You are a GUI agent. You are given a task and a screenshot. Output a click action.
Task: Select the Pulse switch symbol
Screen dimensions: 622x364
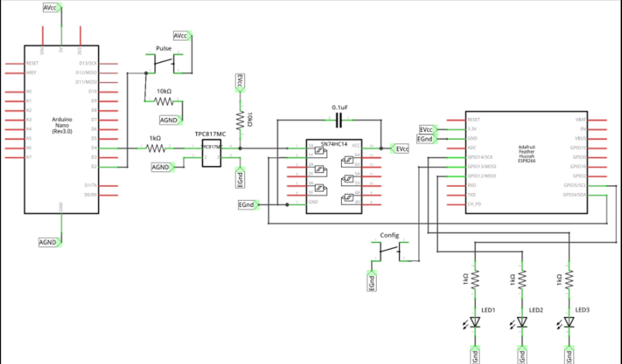164,63
